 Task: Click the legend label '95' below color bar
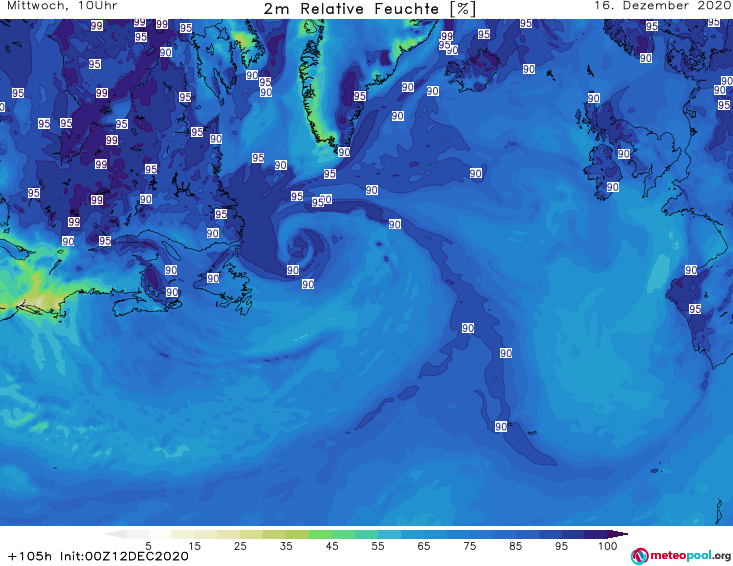(561, 546)
